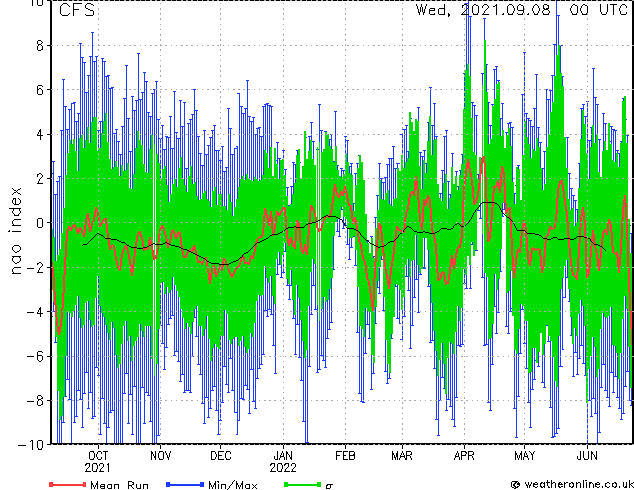Click the MAY month label
The height and width of the screenshot is (490, 634).
(x=524, y=456)
